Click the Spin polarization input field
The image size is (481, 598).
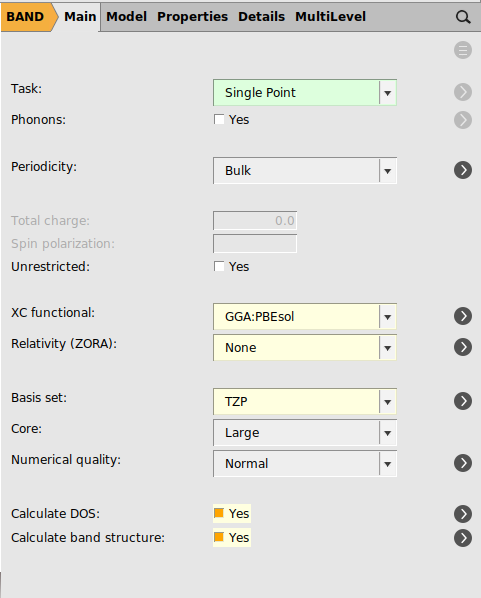(x=255, y=243)
